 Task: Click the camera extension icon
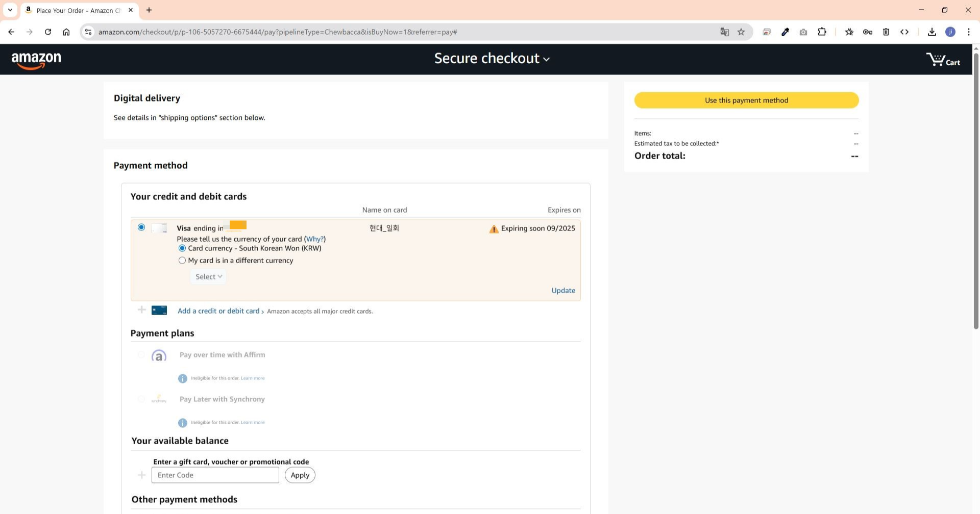tap(803, 32)
